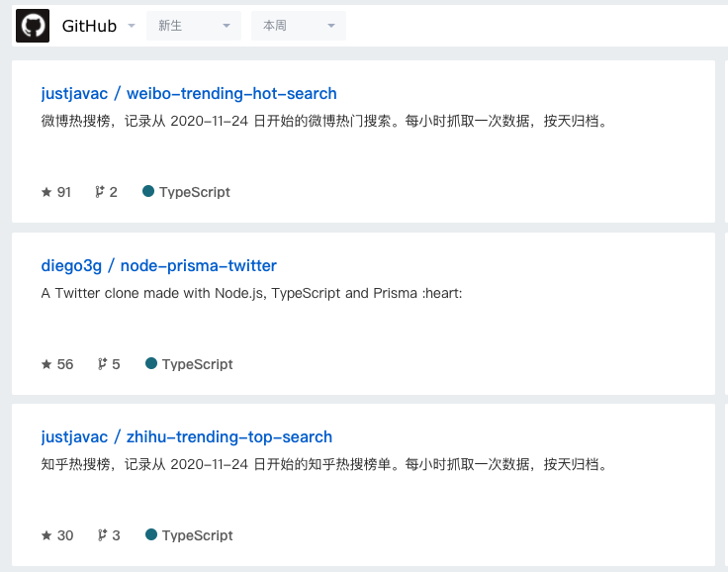Screen dimensions: 728x572
Task: Click the GitHub title text in header
Action: click(89, 26)
